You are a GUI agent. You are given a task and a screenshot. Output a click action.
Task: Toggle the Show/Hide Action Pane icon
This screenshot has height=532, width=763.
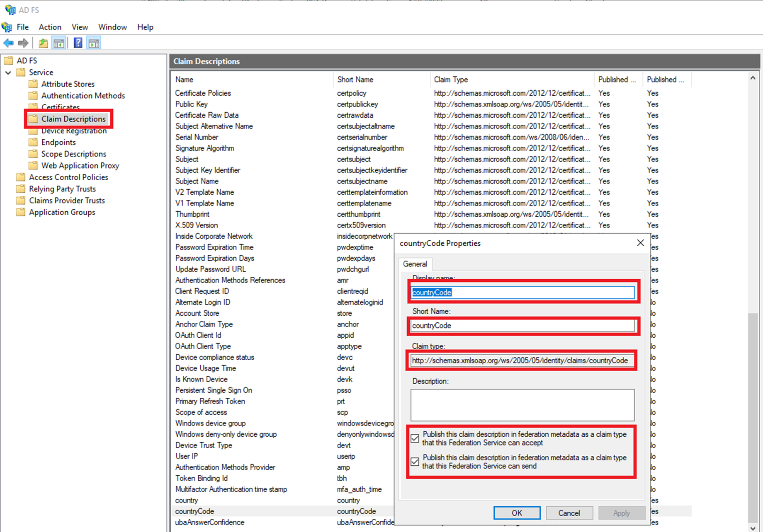(94, 43)
